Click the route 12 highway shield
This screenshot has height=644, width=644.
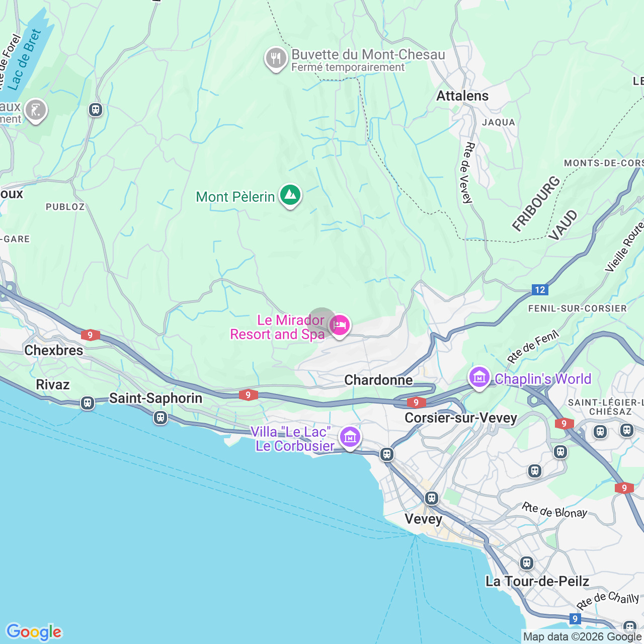coord(540,290)
